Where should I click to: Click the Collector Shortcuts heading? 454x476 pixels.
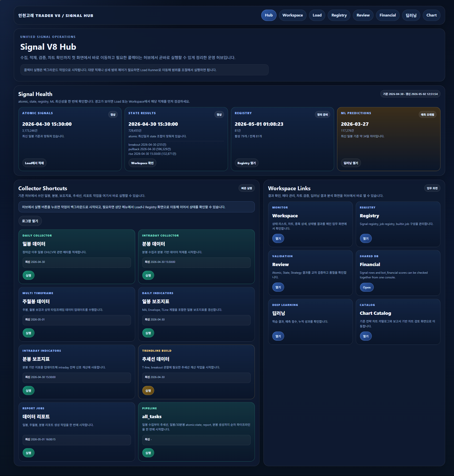tap(43, 188)
